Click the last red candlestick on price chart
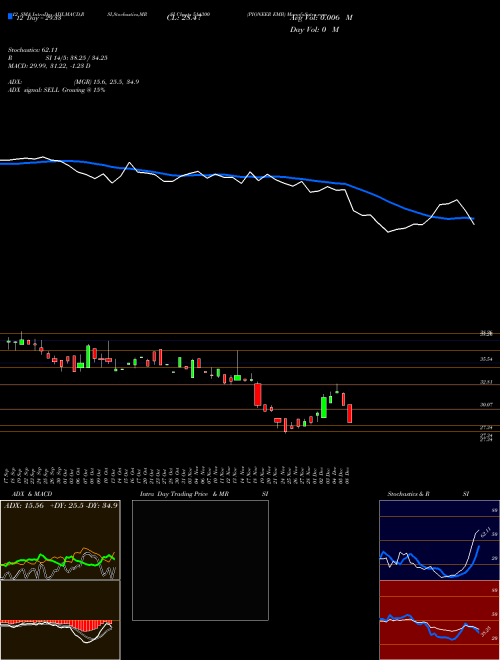 349,413
